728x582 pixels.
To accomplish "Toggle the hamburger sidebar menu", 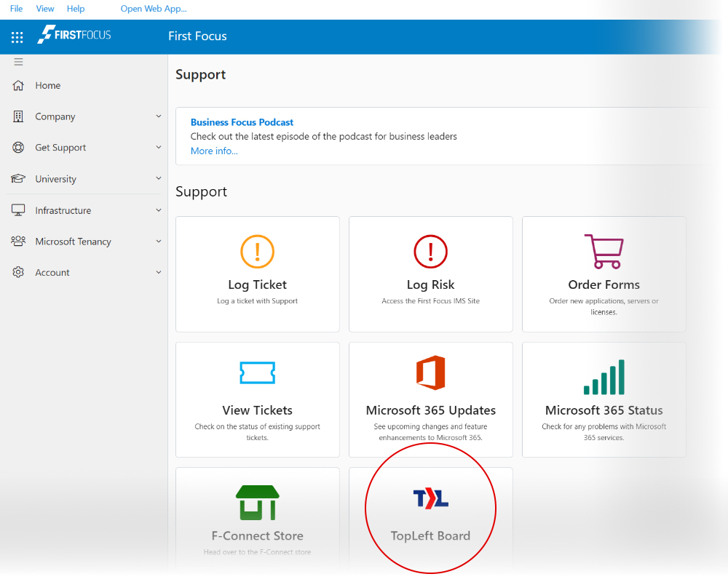I will point(19,62).
